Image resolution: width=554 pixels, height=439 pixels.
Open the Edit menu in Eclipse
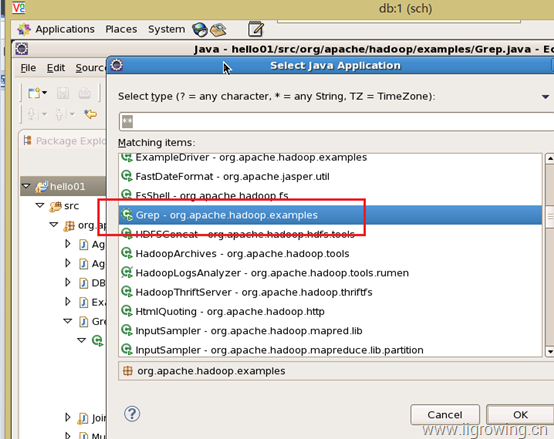point(56,68)
